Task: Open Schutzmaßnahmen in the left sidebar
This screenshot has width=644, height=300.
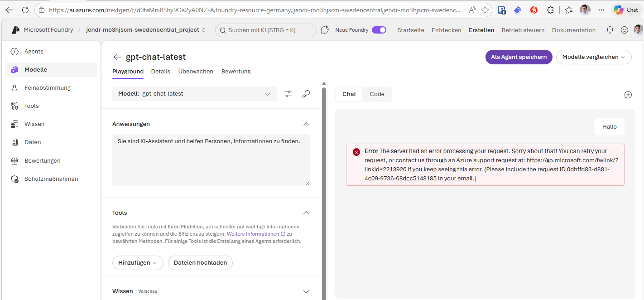Action: pos(51,179)
